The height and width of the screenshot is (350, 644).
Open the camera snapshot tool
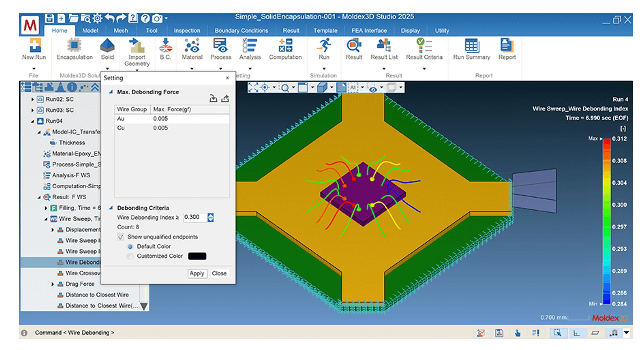157,19
